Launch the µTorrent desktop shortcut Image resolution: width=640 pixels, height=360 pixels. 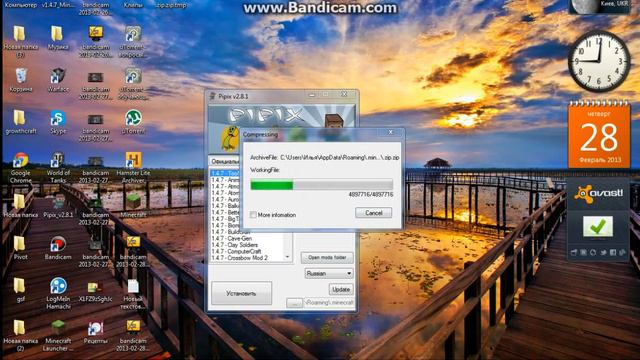click(133, 122)
